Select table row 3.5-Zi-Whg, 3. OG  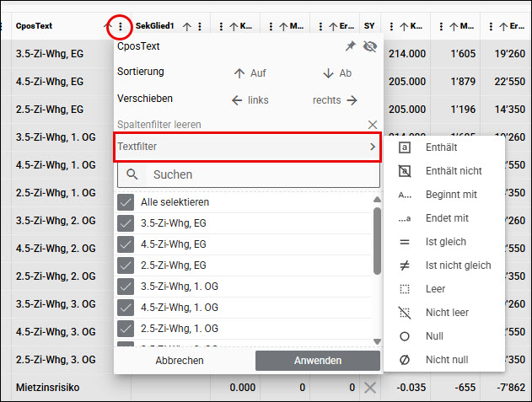56,304
